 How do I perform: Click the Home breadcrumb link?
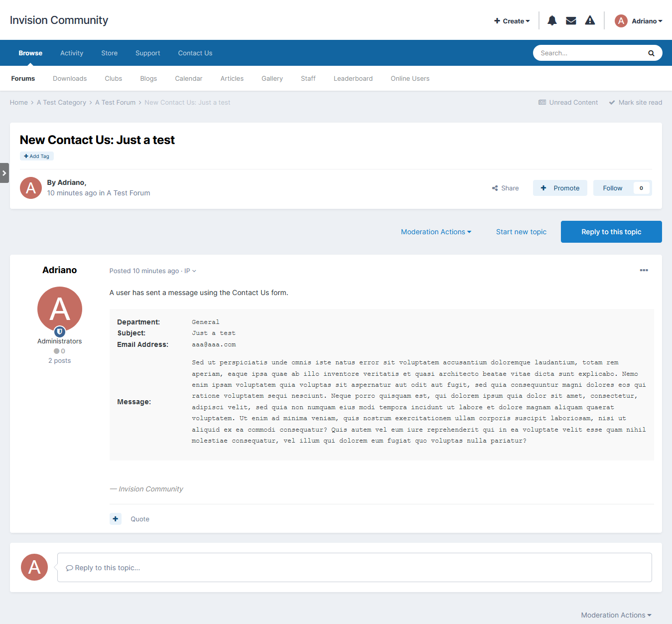coord(19,103)
